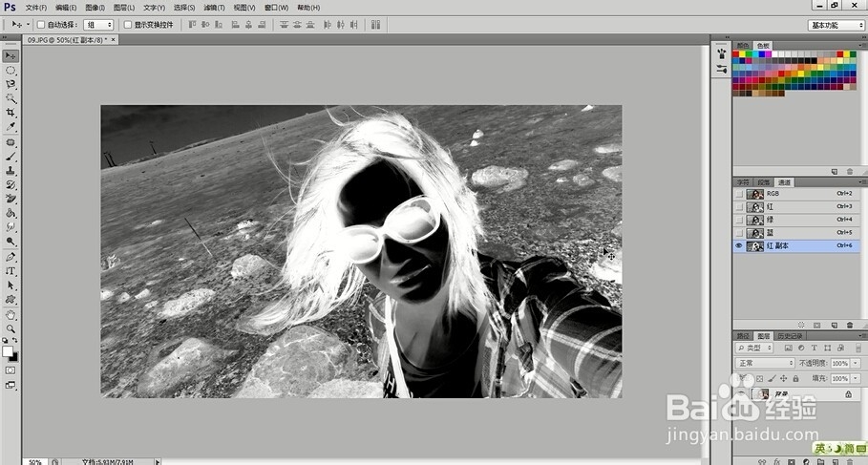Load channel as selection icon
This screenshot has height=465, width=868.
point(801,325)
